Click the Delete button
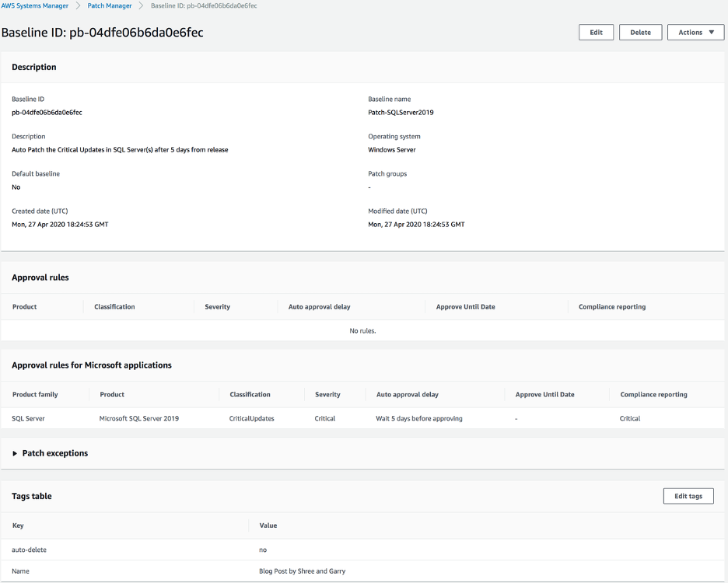The image size is (728, 583). click(639, 32)
